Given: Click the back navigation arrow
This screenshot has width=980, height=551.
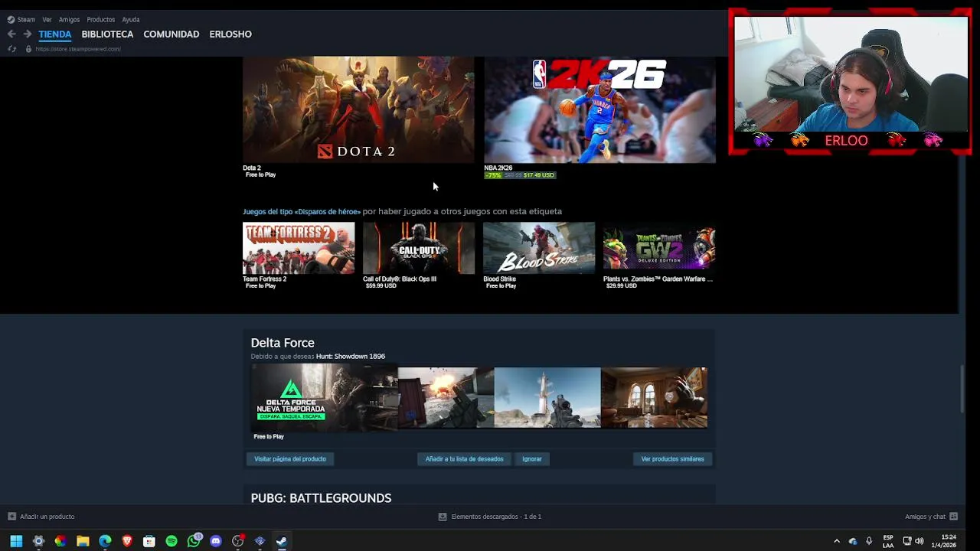Looking at the screenshot, I should tap(11, 34).
